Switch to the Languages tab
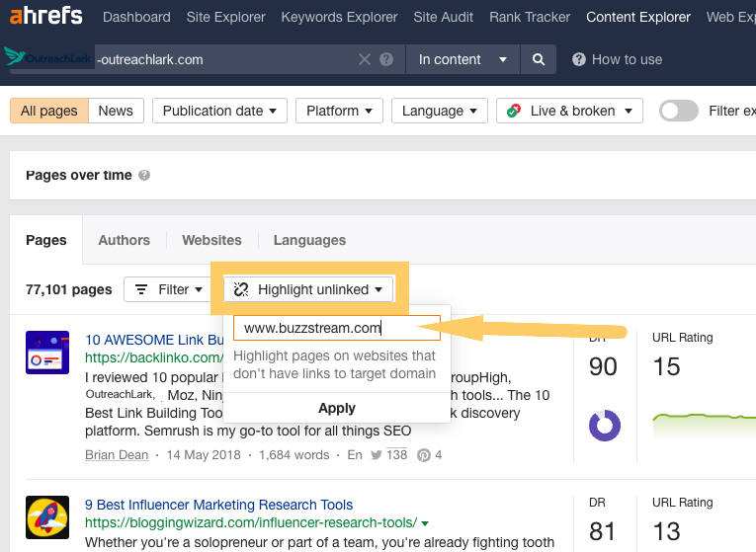This screenshot has height=552, width=756. click(x=309, y=240)
